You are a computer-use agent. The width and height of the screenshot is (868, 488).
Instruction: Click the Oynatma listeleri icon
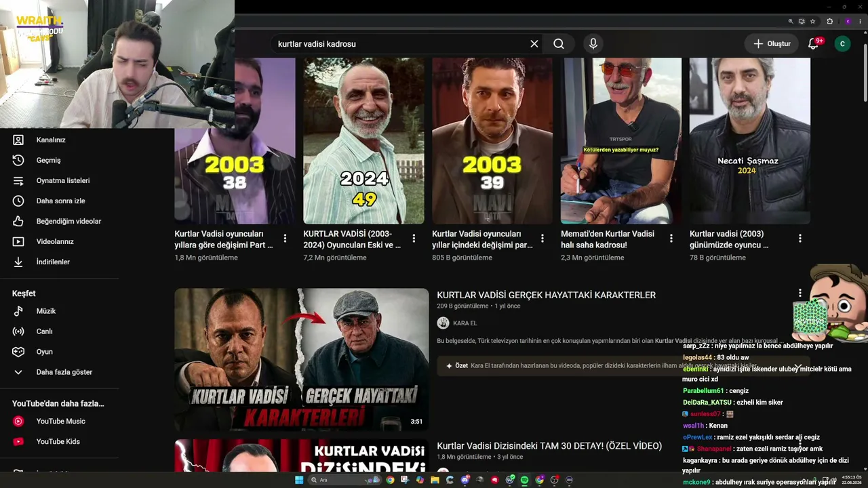point(18,180)
